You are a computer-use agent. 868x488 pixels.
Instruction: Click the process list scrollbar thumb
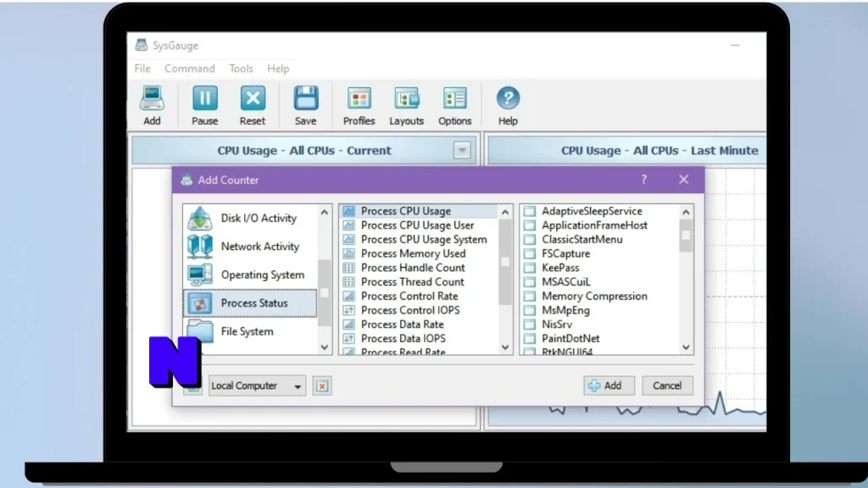[x=686, y=236]
